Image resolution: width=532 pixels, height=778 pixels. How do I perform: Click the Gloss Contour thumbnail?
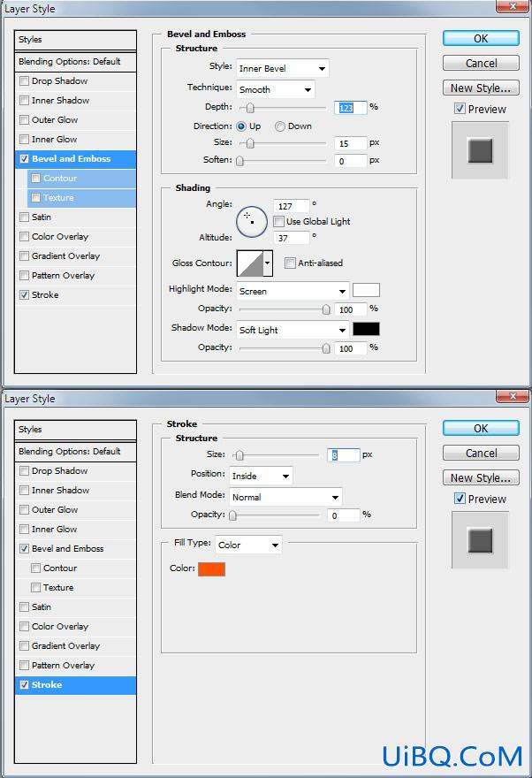(x=250, y=263)
